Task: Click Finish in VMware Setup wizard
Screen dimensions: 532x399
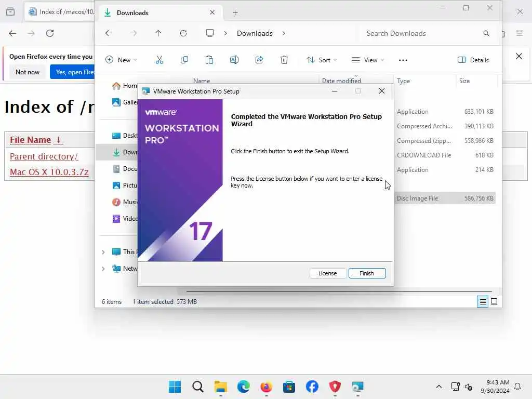Action: pyautogui.click(x=367, y=273)
